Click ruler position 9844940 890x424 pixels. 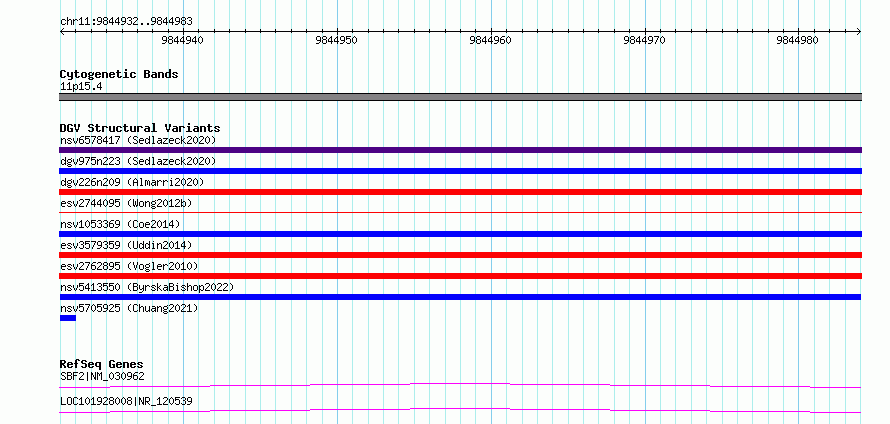point(182,40)
